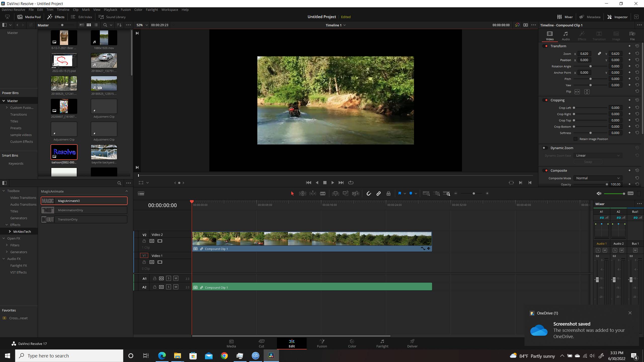644x362 pixels.
Task: Switch media pool to list view
Action: [x=96, y=25]
